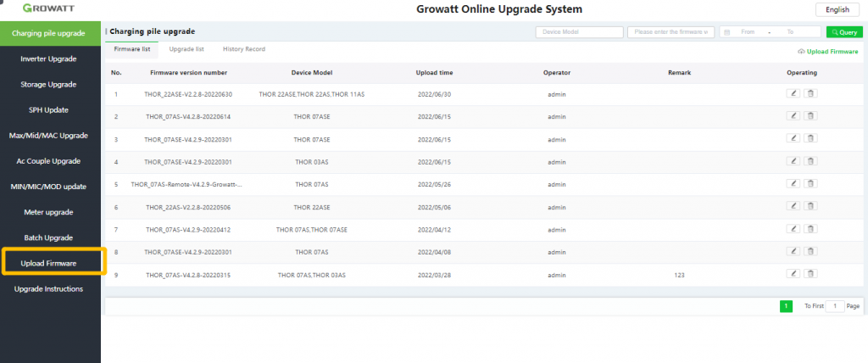Click Upload time column header

[435, 73]
